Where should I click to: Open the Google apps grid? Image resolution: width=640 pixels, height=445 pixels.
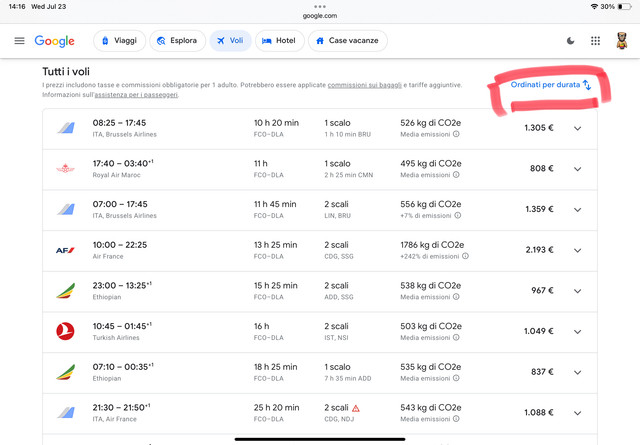[595, 41]
